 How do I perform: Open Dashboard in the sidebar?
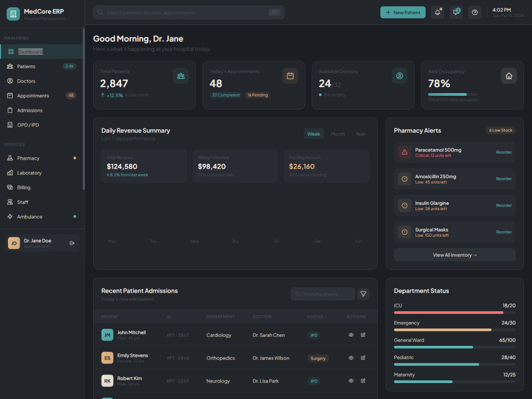(41, 52)
